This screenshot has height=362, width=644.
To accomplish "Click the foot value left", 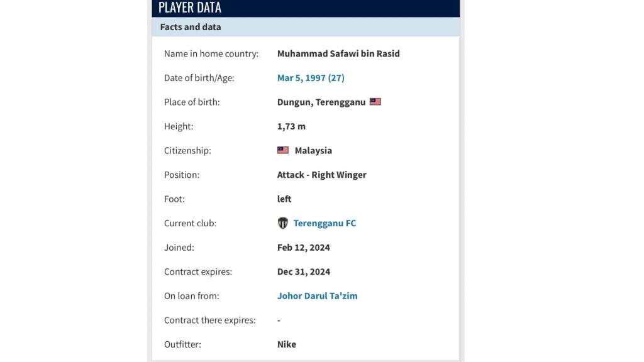I will click(x=284, y=199).
